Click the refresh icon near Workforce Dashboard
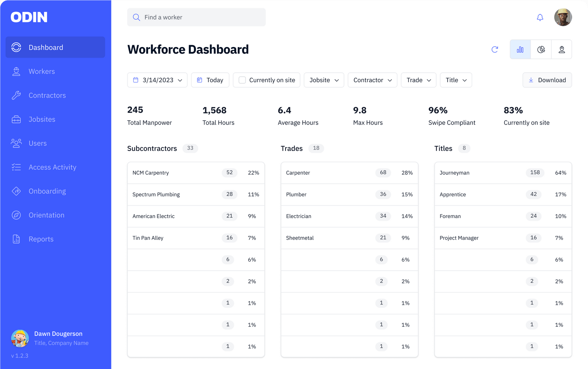The image size is (588, 369). [495, 49]
